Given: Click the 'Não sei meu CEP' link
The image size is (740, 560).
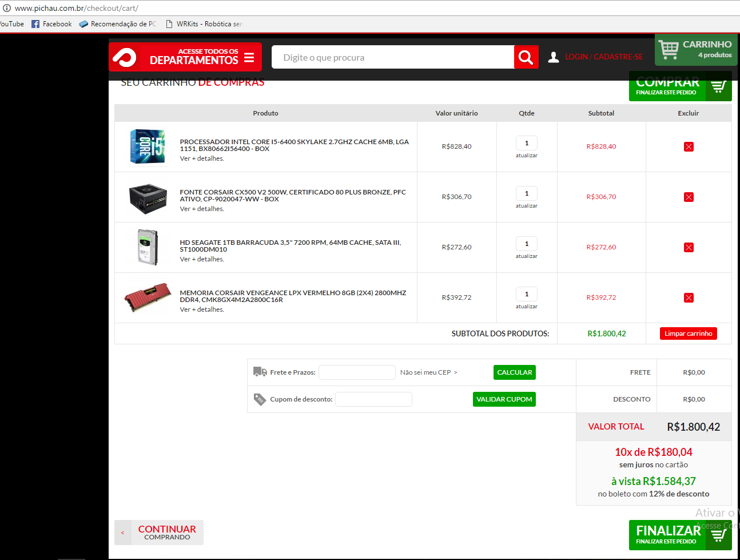Looking at the screenshot, I should [x=428, y=372].
